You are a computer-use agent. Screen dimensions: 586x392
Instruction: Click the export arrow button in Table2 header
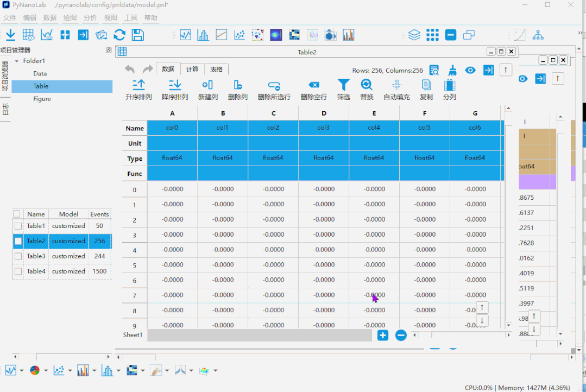488,70
